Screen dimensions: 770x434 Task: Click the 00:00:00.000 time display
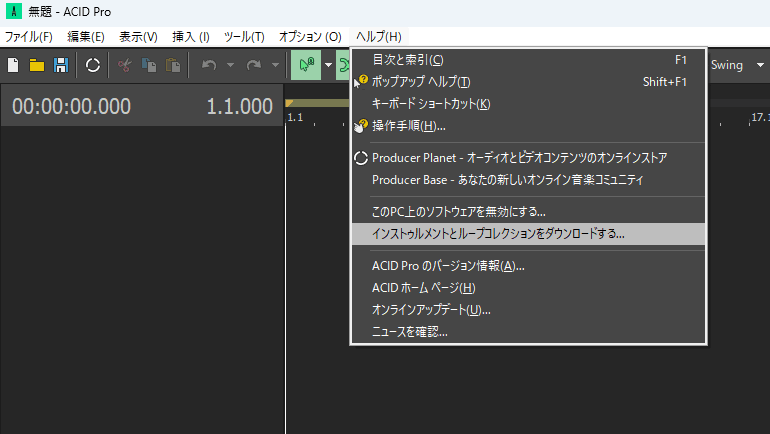[x=71, y=107]
